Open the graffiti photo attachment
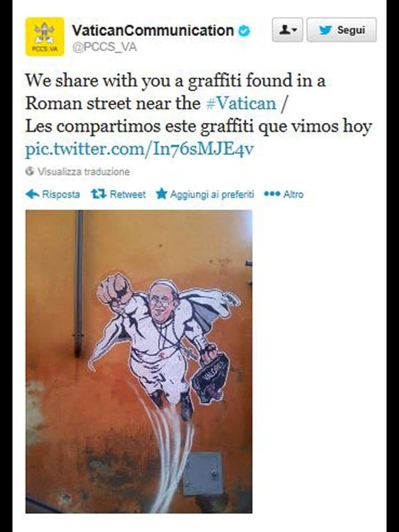399x532 pixels. [139, 361]
